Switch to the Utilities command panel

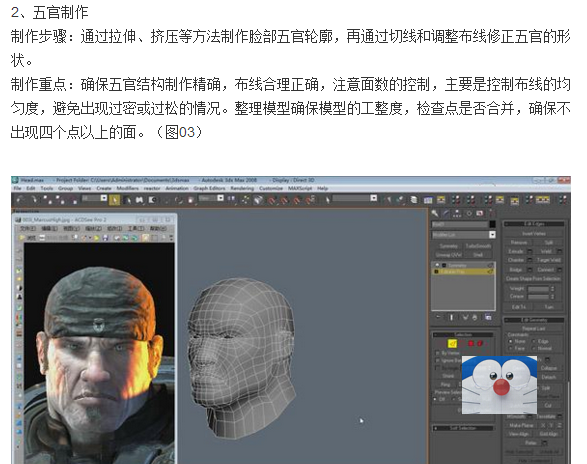click(491, 213)
